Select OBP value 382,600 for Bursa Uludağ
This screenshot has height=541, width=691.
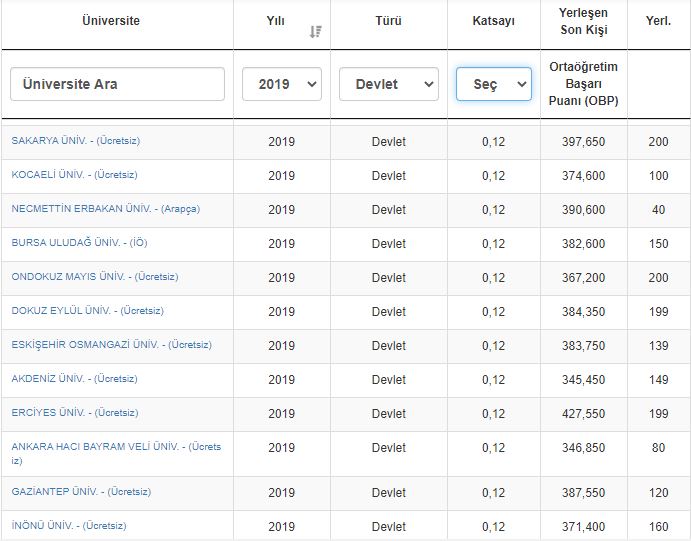click(x=583, y=244)
